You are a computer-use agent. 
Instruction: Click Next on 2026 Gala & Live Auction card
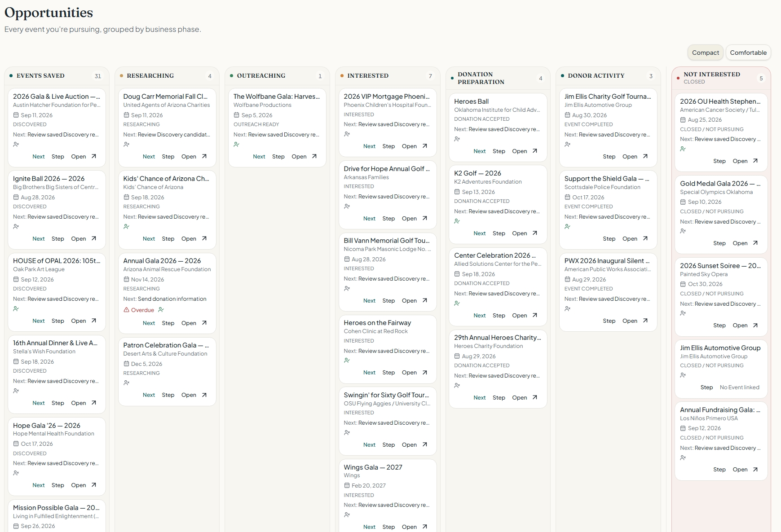coord(39,157)
